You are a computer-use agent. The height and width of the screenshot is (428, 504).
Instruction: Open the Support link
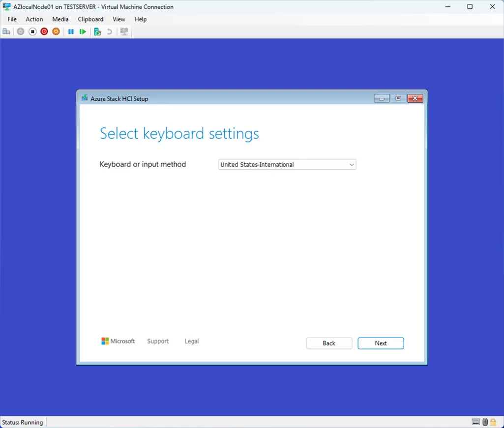pos(158,341)
